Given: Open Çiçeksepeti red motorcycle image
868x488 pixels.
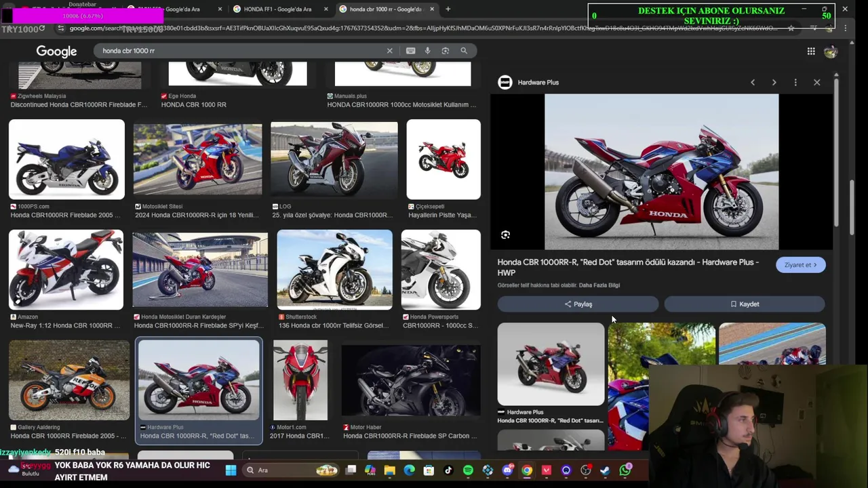Looking at the screenshot, I should click(x=443, y=159).
